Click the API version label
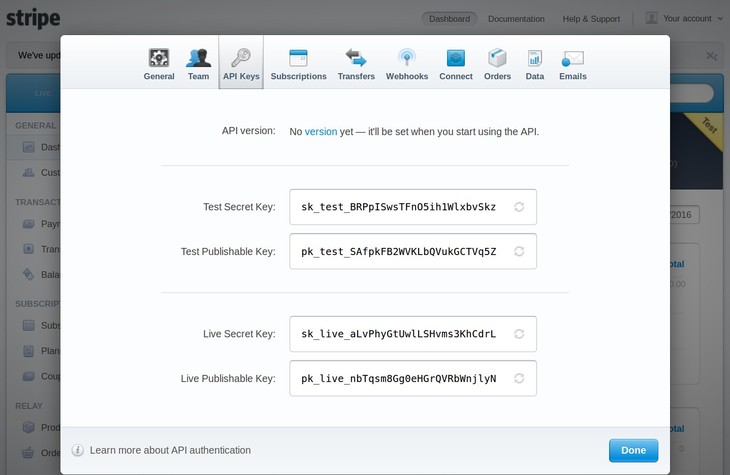 [x=249, y=131]
